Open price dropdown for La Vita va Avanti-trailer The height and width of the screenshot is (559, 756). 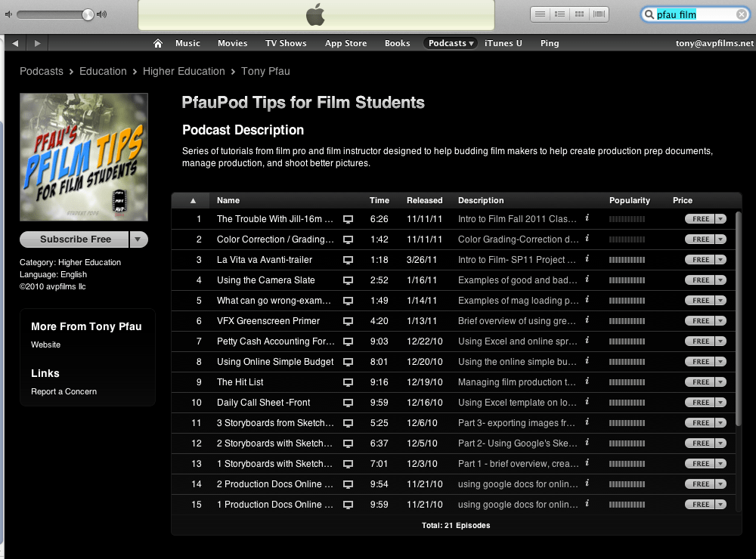pyautogui.click(x=720, y=260)
